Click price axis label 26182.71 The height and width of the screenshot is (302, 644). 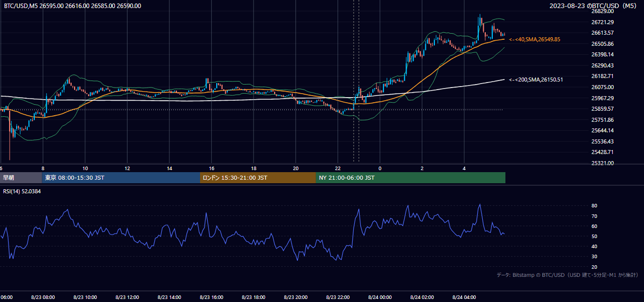[x=602, y=76]
